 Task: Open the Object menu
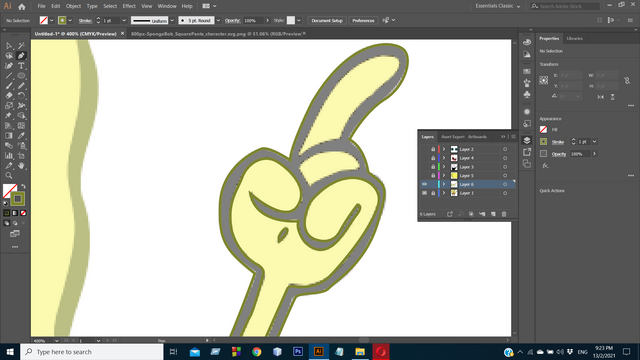[x=73, y=6]
